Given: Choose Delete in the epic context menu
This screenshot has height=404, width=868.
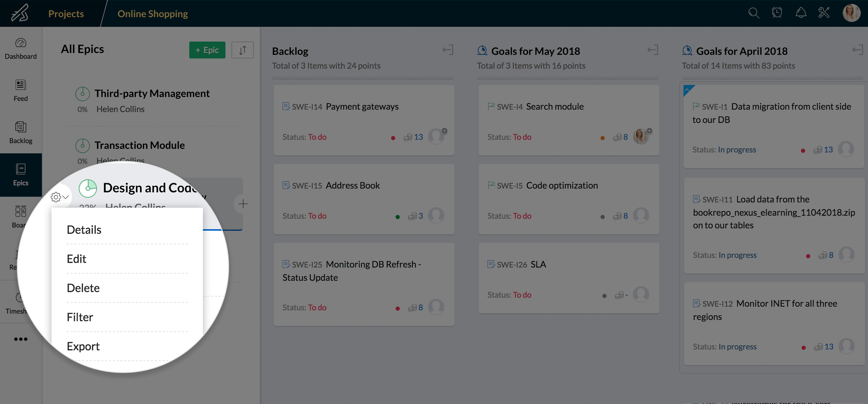Looking at the screenshot, I should click(83, 288).
